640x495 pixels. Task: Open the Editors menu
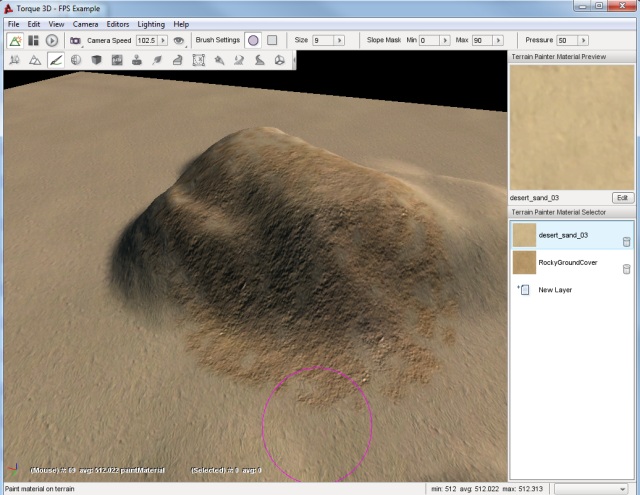[117, 23]
